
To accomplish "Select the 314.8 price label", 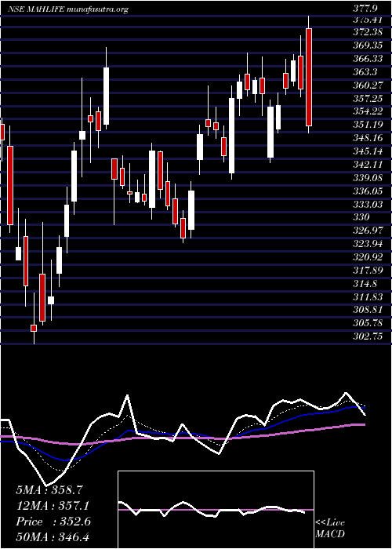I will click(x=365, y=284).
